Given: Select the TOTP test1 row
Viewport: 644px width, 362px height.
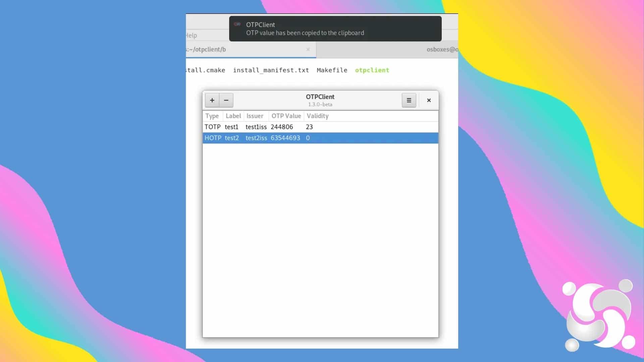Looking at the screenshot, I should click(x=320, y=127).
